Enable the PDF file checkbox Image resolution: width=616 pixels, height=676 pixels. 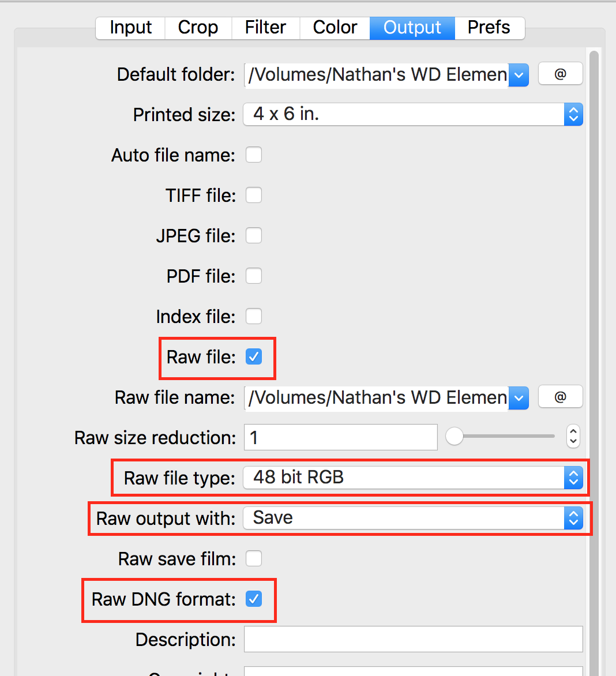point(253,276)
